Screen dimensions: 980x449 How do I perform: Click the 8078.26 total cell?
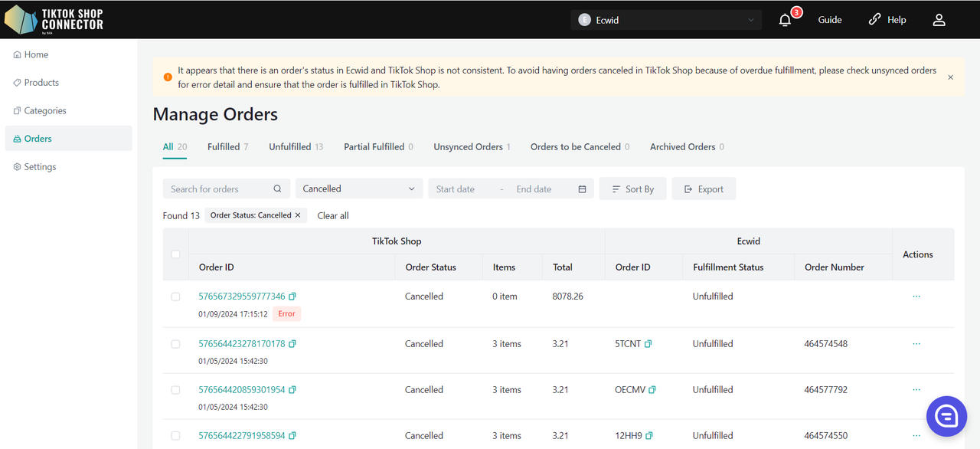[x=567, y=297]
